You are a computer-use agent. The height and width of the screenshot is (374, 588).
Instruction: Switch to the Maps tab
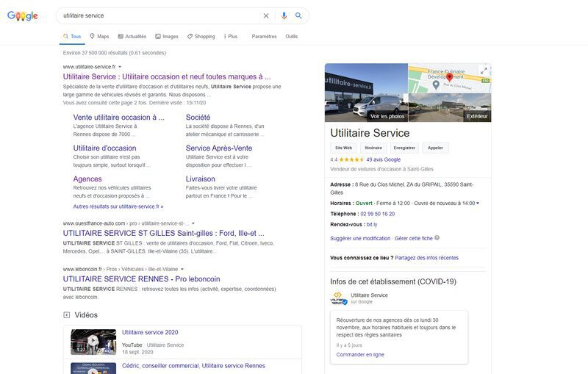99,36
